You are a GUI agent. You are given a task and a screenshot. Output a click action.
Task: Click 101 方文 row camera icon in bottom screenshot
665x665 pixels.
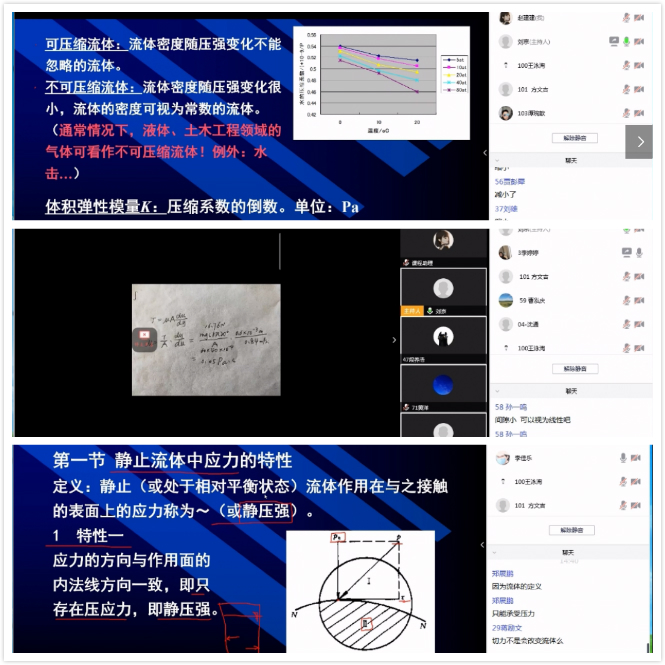[635, 505]
